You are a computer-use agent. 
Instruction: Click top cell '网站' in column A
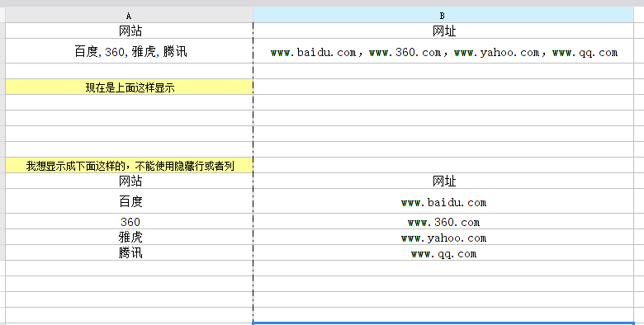point(129,31)
